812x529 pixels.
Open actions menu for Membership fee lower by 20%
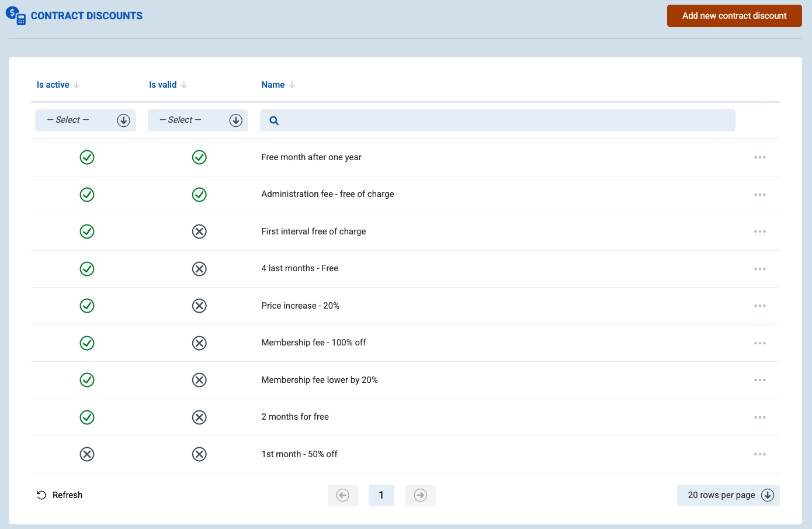click(x=759, y=380)
